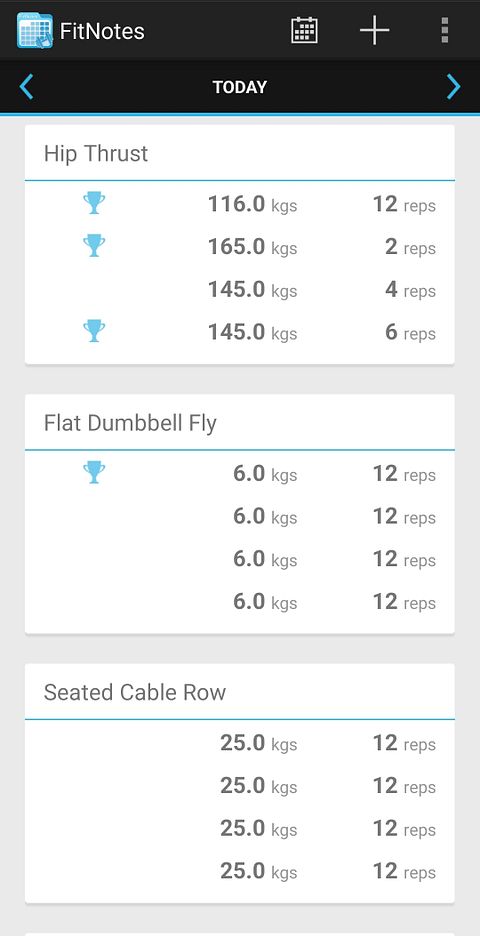Open the calendar view icon
This screenshot has height=936, width=480.
click(304, 30)
